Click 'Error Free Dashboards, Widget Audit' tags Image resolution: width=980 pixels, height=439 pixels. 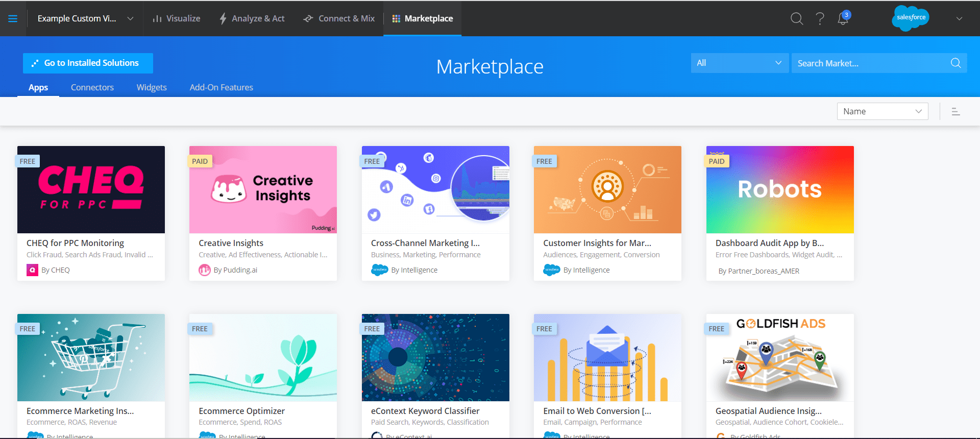pyautogui.click(x=779, y=255)
